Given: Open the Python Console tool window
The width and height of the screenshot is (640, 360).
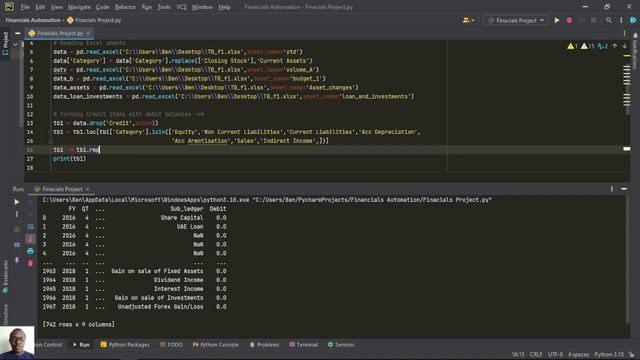Looking at the screenshot, I should pos(216,345).
